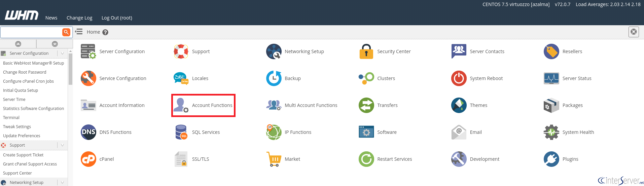This screenshot has width=644, height=186.
Task: Open Basic WebHost Manager Setup link
Action: pos(33,63)
